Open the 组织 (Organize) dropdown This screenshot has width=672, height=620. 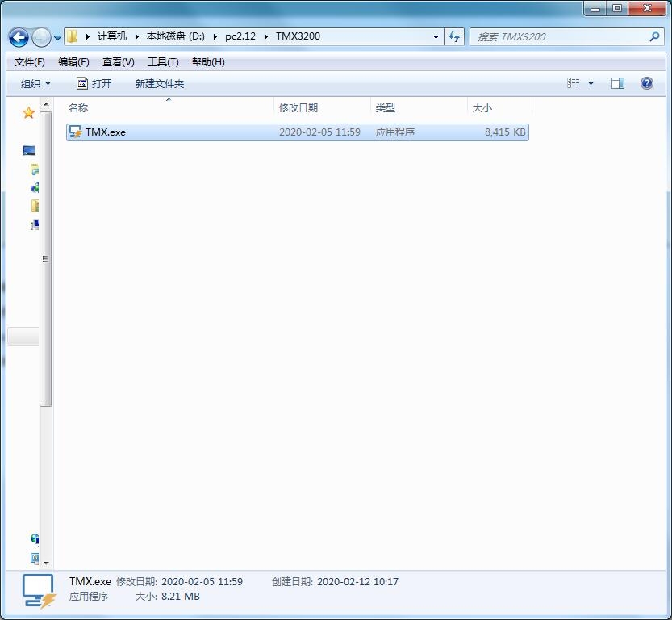tap(35, 83)
